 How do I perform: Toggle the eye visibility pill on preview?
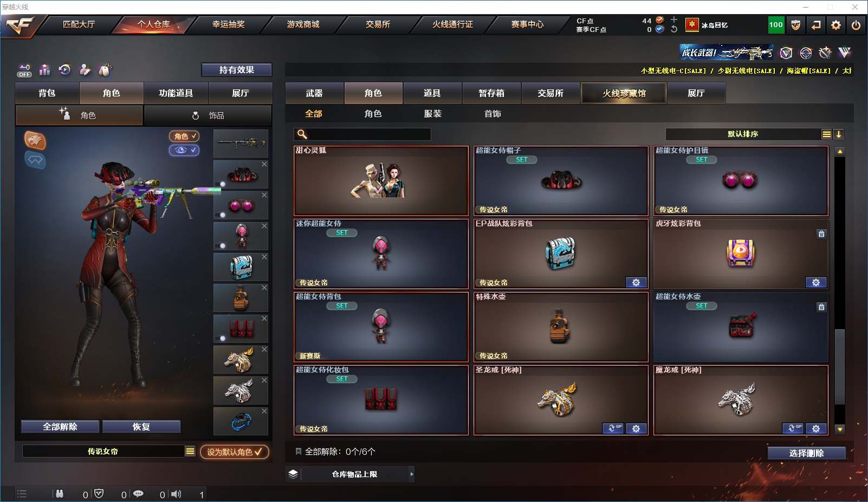pyautogui.click(x=184, y=150)
